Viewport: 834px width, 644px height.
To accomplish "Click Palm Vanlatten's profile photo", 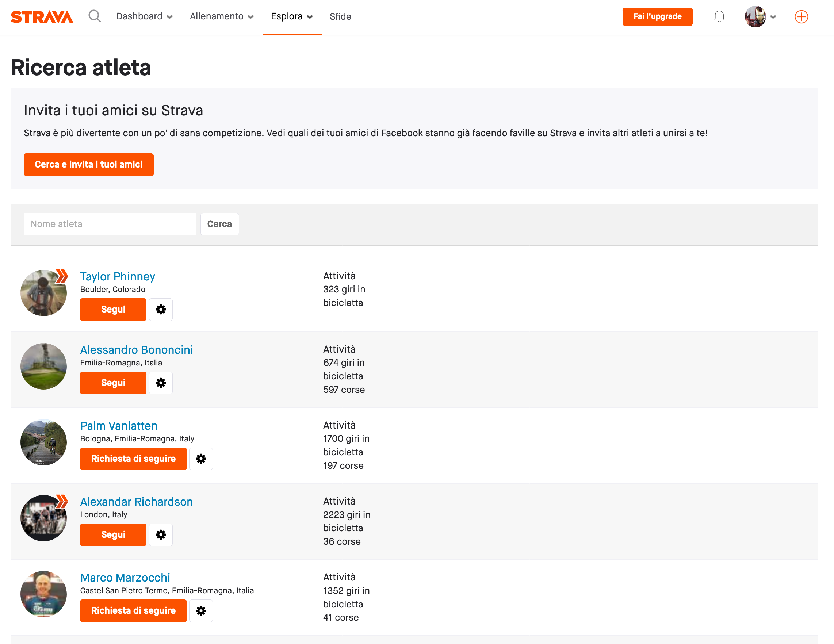I will 43,442.
